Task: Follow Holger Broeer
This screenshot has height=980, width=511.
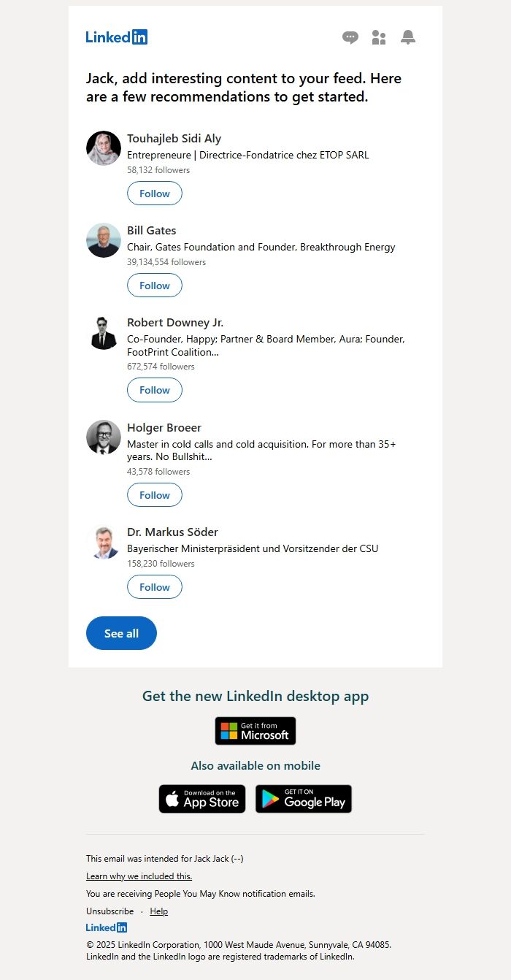Action: (155, 494)
